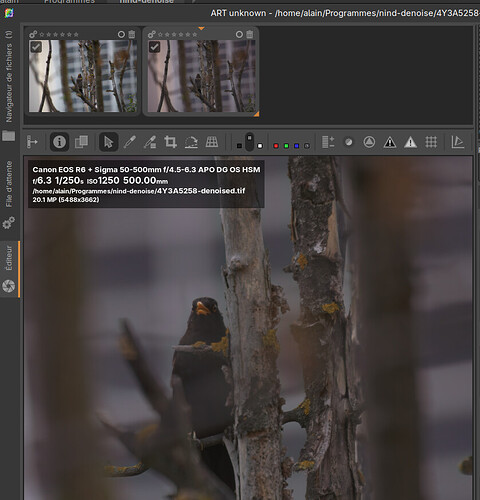This screenshot has height=500, width=480.
Task: Open the File d'attente tab
Action: [9, 184]
